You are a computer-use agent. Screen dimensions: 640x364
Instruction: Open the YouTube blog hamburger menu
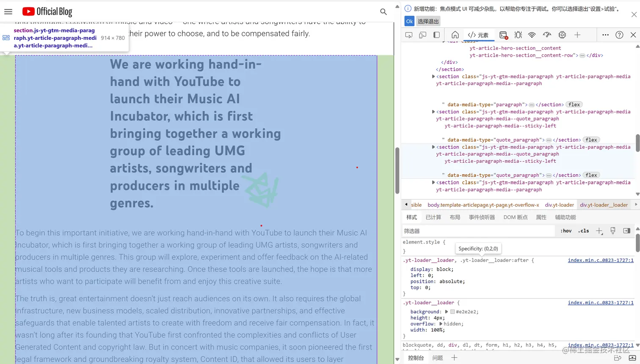click(x=8, y=12)
